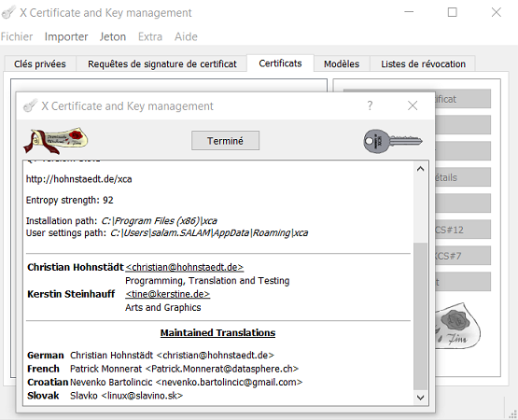
Task: Click the Terminé button in the about dialog
Action: click(225, 141)
